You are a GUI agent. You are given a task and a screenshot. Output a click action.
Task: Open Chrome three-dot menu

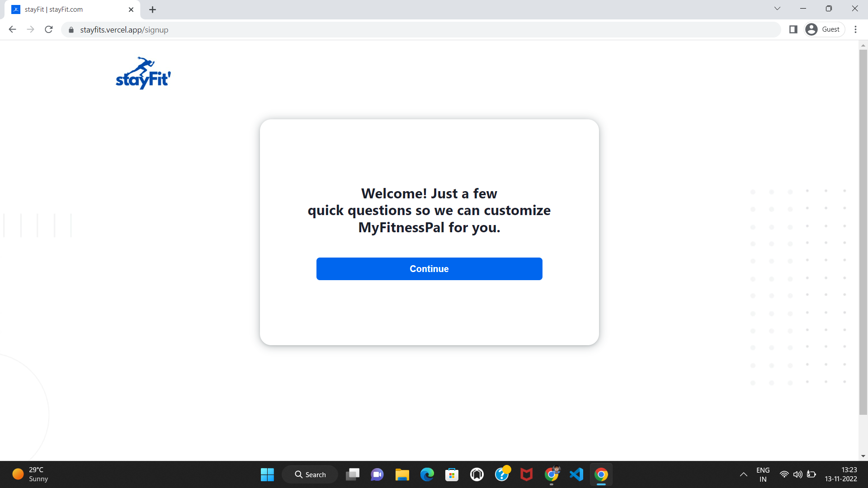click(855, 29)
